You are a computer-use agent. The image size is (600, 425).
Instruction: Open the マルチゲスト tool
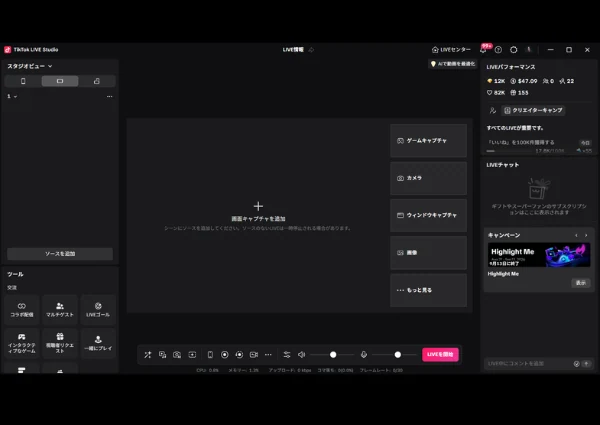[x=60, y=310]
